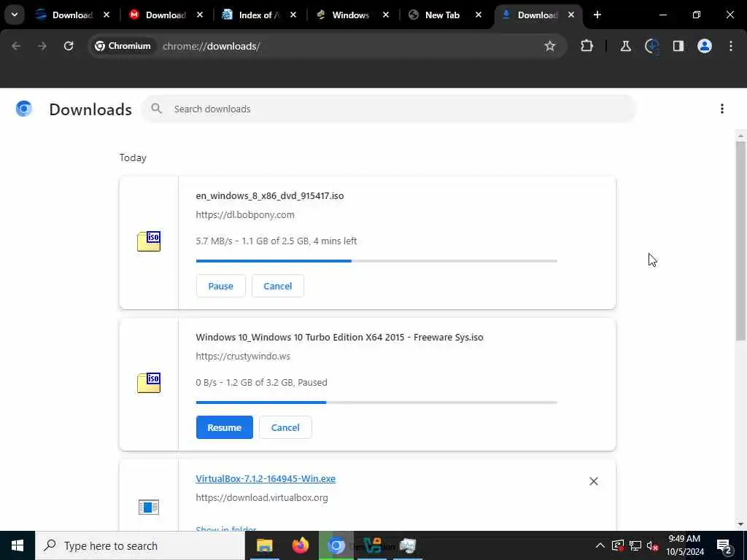
Task: Click the search magnifier icon
Action: click(x=156, y=109)
